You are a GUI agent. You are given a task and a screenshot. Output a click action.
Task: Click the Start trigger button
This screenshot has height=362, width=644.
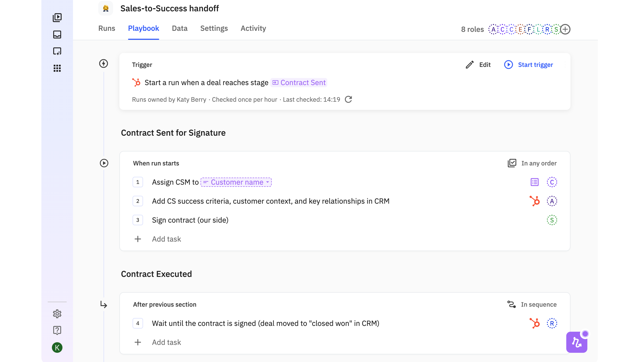point(529,65)
